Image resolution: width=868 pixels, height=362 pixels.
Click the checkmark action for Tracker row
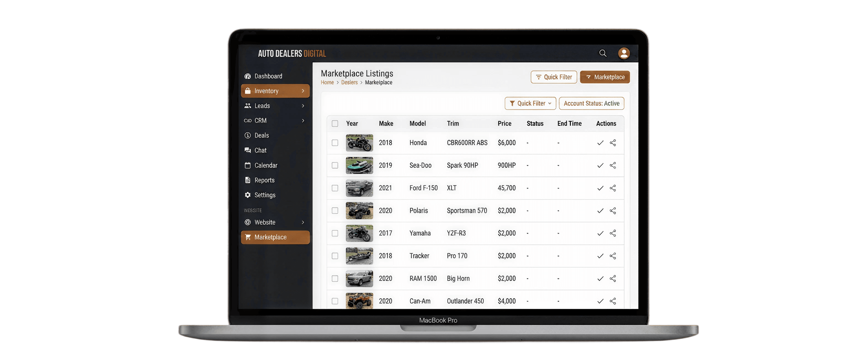[600, 256]
